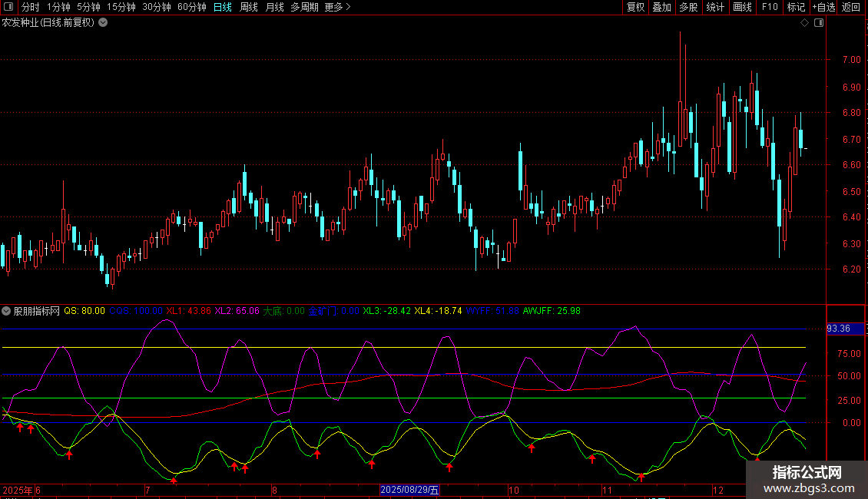The image size is (868, 499).
Task: Click the www.zbgs3.com watermark link
Action: [813, 487]
